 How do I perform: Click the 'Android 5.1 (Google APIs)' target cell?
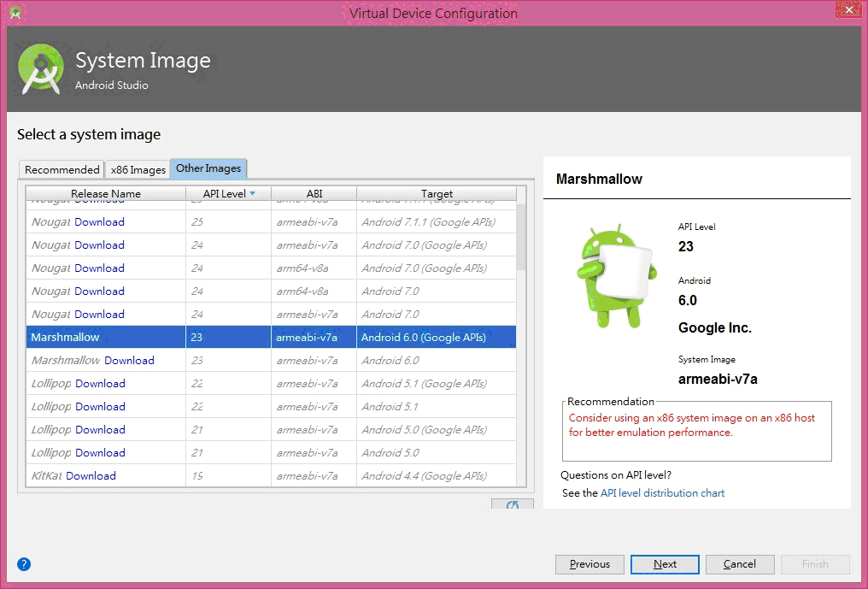tap(437, 384)
